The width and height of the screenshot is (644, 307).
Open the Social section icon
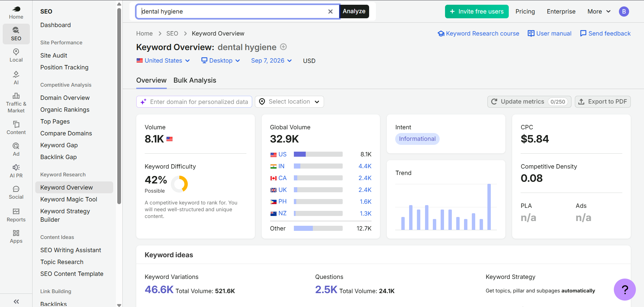(16, 193)
